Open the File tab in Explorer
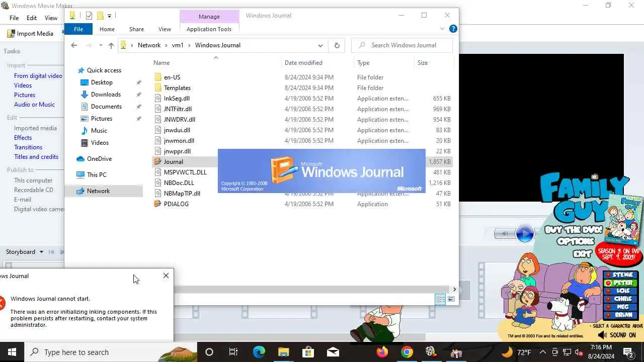This screenshot has width=644, height=362. pyautogui.click(x=78, y=29)
